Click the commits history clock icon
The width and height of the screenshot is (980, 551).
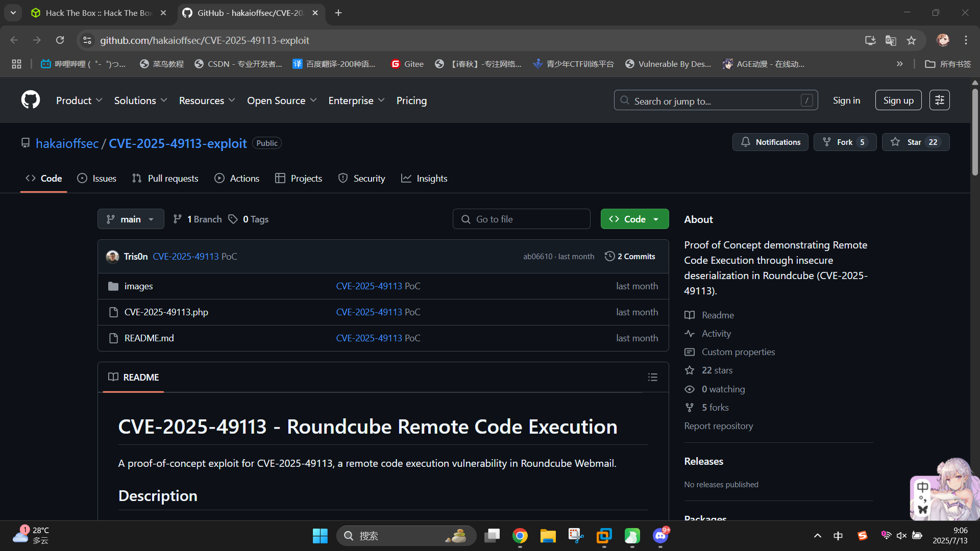(x=609, y=256)
